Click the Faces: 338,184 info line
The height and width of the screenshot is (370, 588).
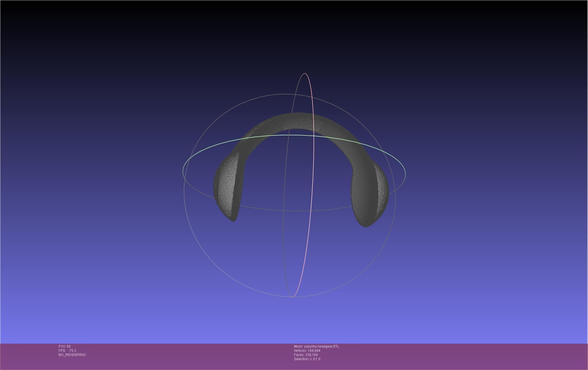pos(306,355)
